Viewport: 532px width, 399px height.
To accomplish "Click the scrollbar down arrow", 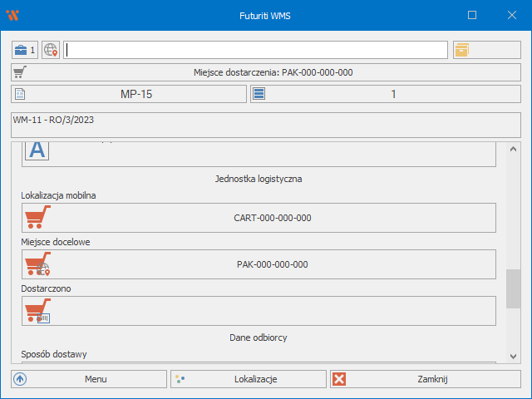I will pos(514,356).
